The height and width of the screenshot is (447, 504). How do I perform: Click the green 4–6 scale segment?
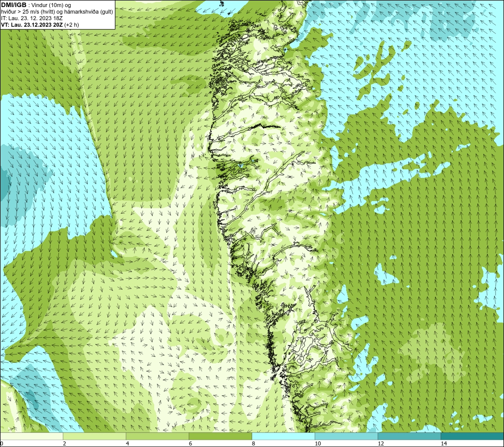pyautogui.click(x=157, y=436)
